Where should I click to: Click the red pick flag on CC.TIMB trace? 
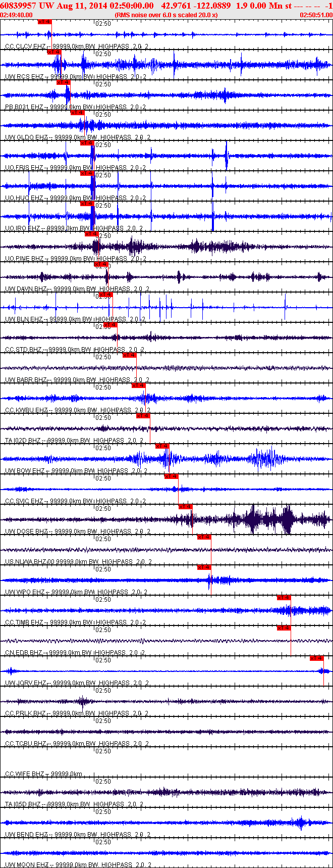[284, 598]
